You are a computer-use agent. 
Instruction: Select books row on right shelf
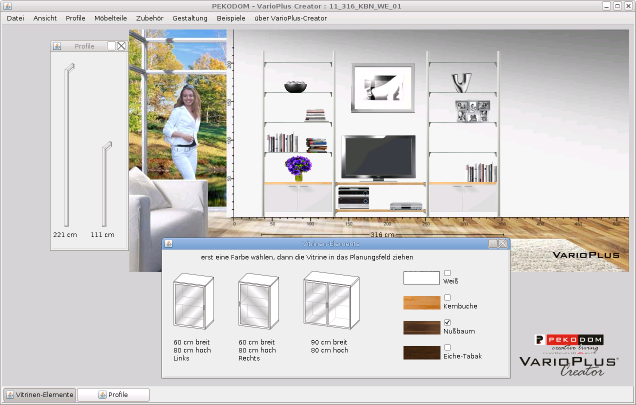[481, 172]
